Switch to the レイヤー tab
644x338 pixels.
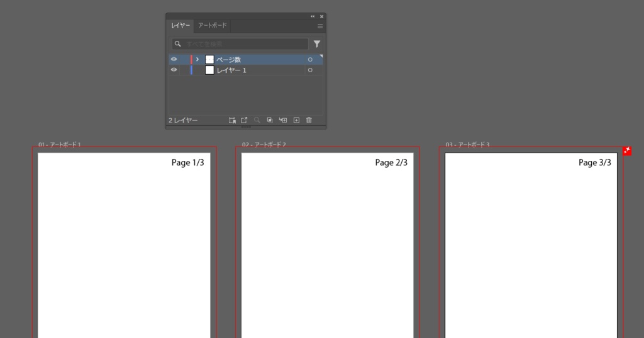tap(180, 25)
